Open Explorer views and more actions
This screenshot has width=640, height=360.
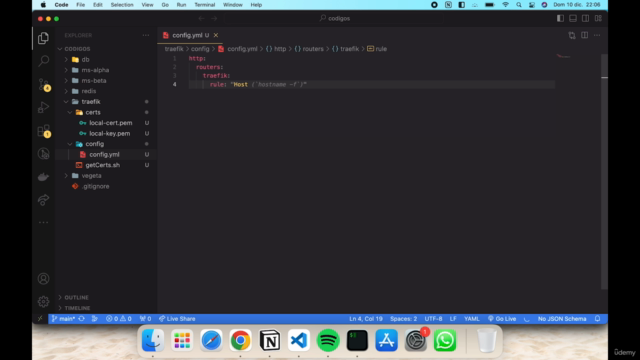point(146,36)
